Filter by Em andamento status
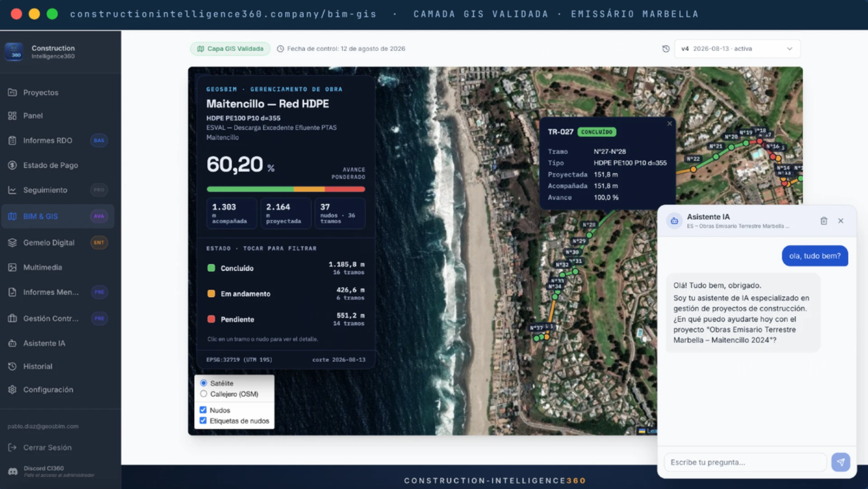868x489 pixels. pos(286,294)
